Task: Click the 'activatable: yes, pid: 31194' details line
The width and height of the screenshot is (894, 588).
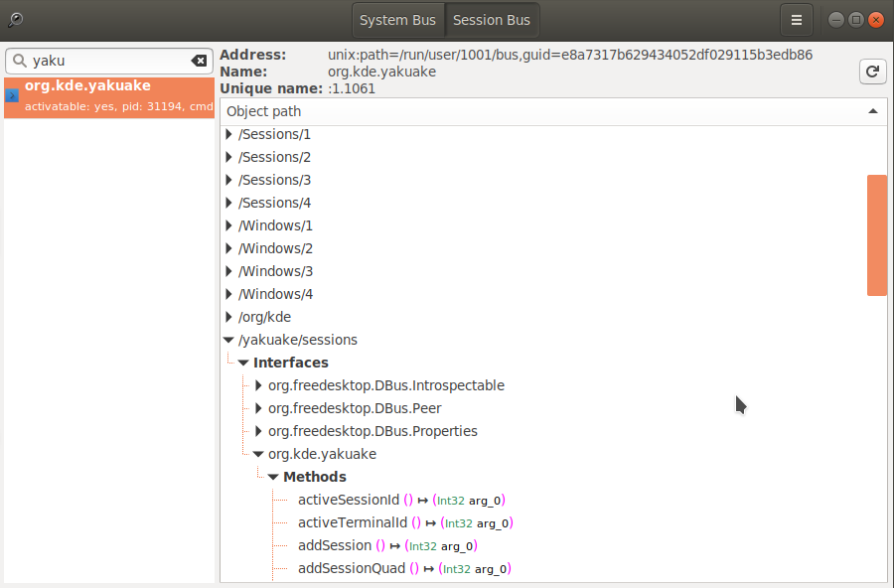Action: coord(119,106)
